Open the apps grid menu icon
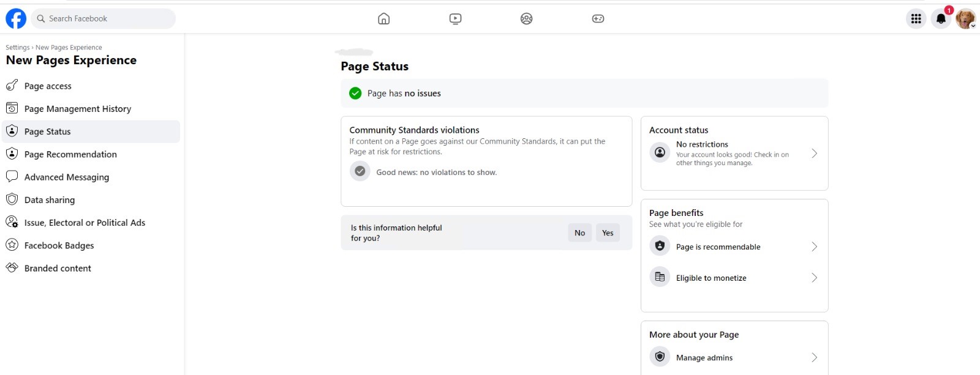Viewport: 980px width, 375px height. click(x=916, y=18)
